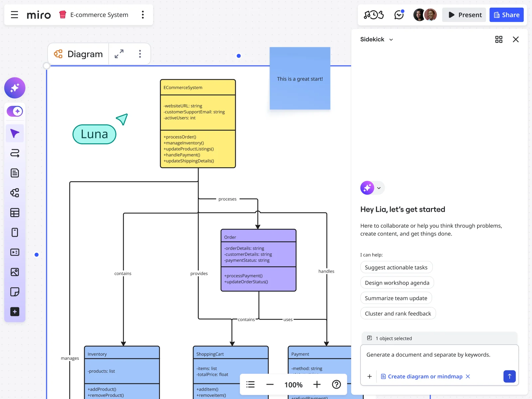The height and width of the screenshot is (399, 532).
Task: Open the main hamburger menu
Action: tap(14, 15)
